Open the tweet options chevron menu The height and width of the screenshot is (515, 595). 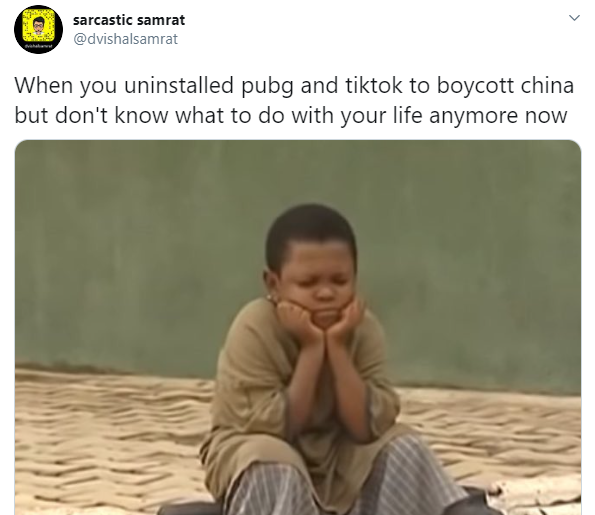pos(575,17)
